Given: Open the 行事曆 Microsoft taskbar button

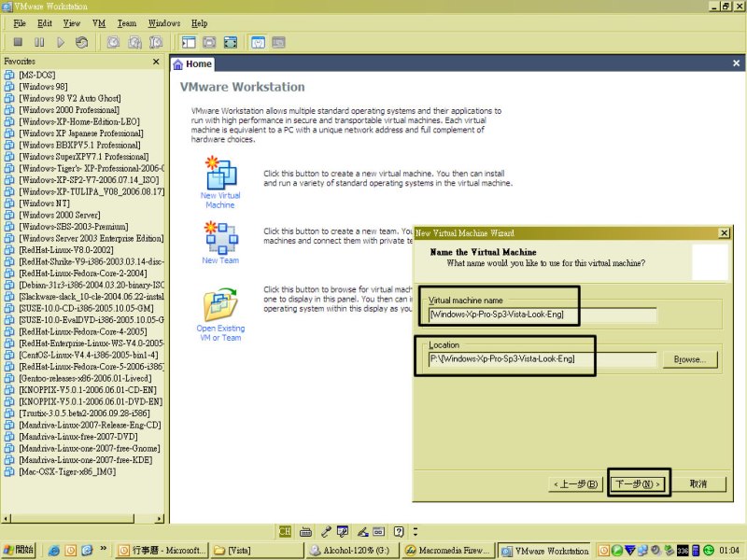Looking at the screenshot, I should click(162, 551).
